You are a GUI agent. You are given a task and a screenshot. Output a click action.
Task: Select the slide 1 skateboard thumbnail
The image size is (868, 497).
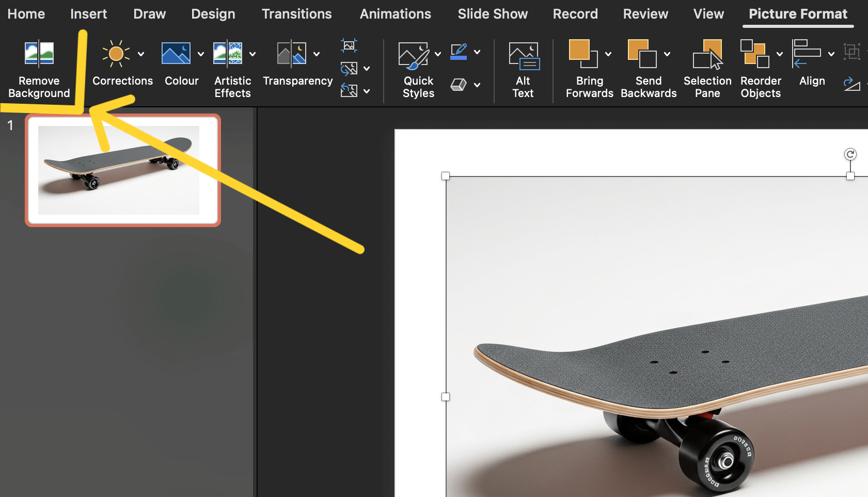click(123, 170)
